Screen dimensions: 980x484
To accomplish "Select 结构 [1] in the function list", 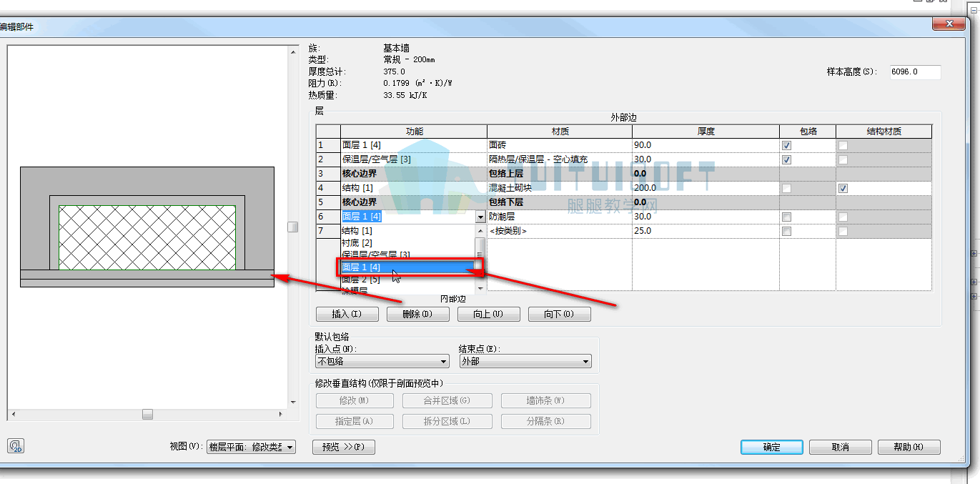I will tap(407, 231).
